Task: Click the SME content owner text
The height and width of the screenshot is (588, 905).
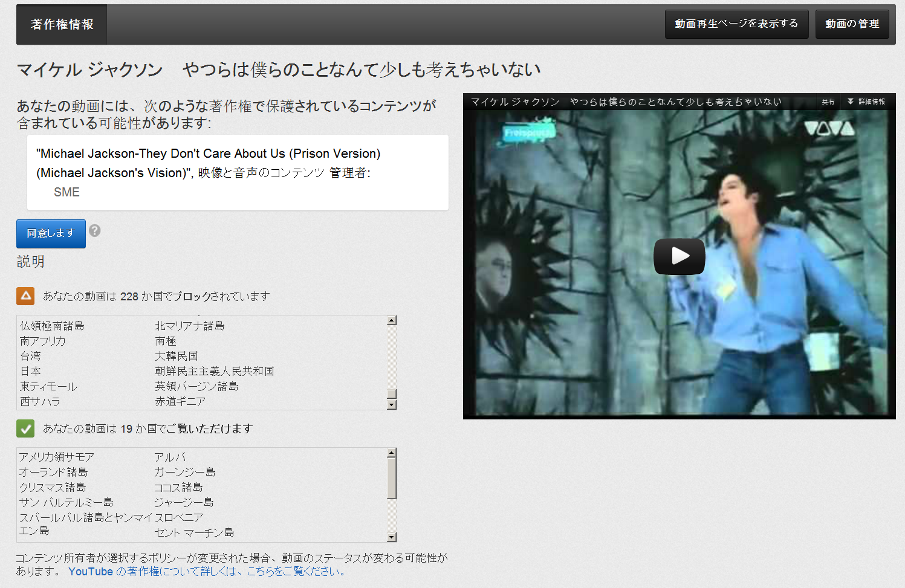Action: 66,192
